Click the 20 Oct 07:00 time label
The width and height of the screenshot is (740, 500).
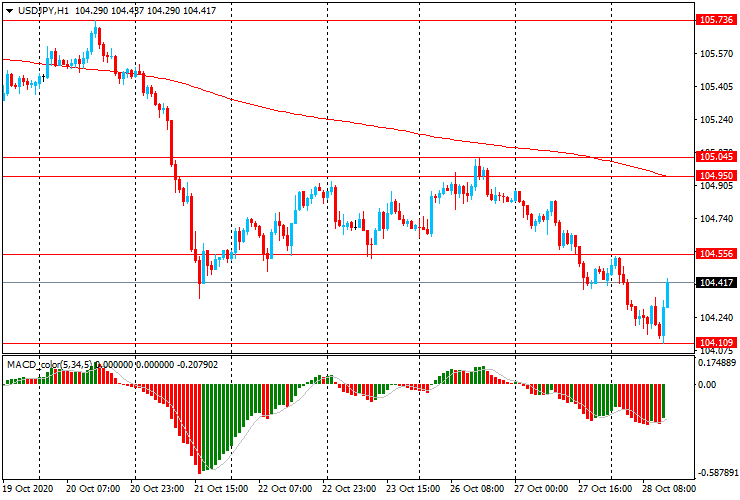point(93,489)
